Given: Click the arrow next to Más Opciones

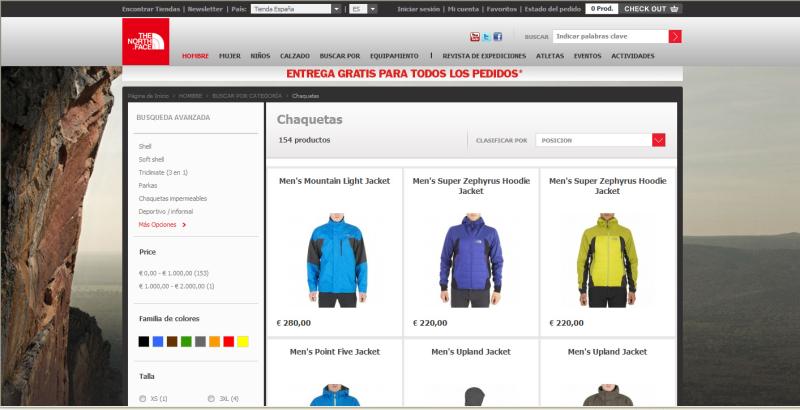Looking at the screenshot, I should 184,225.
